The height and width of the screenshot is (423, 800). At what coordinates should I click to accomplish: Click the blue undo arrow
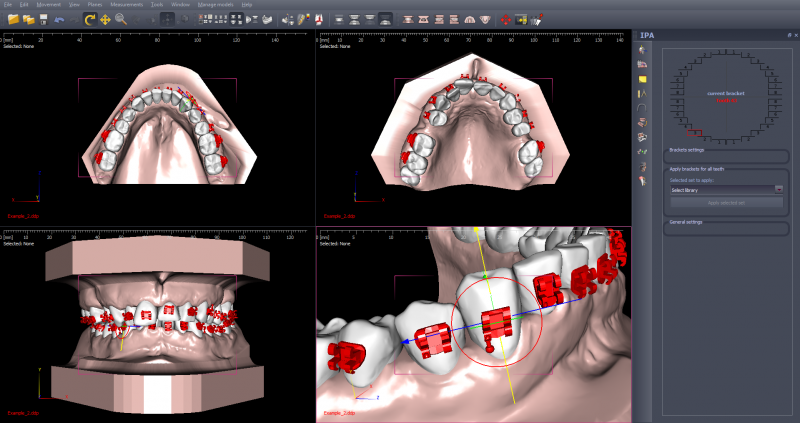[59, 19]
